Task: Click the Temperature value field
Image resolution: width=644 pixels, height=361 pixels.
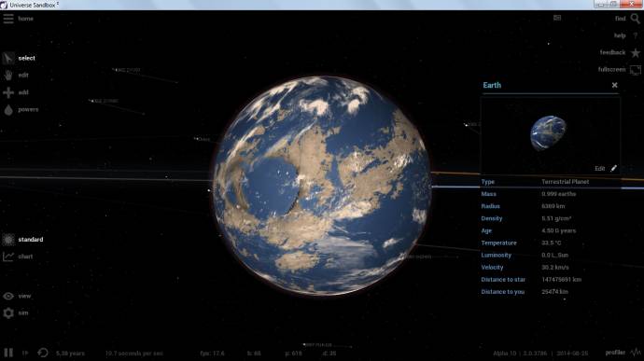Action: click(x=552, y=243)
